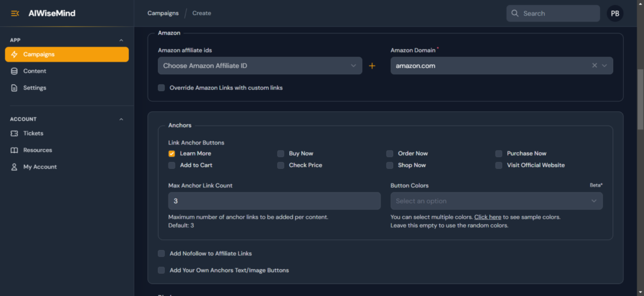This screenshot has width=644, height=296.
Task: Click the Link Anchor Buttons label
Action: (196, 143)
